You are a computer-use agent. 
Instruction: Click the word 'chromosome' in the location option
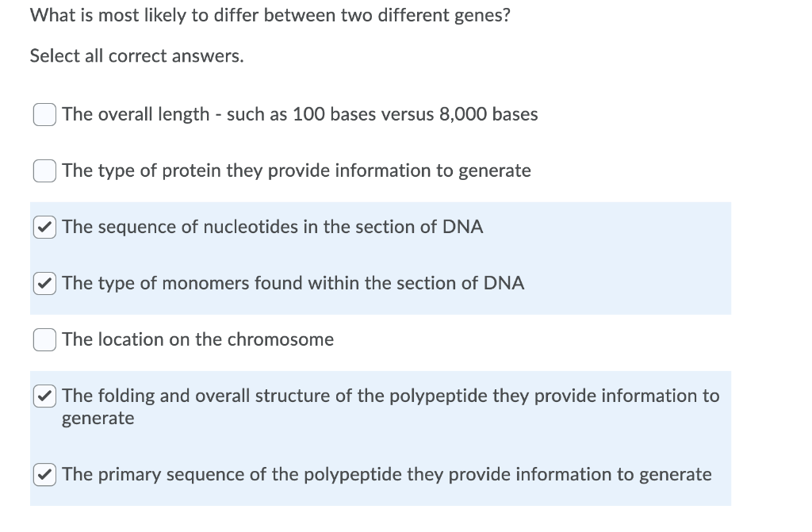pos(281,340)
